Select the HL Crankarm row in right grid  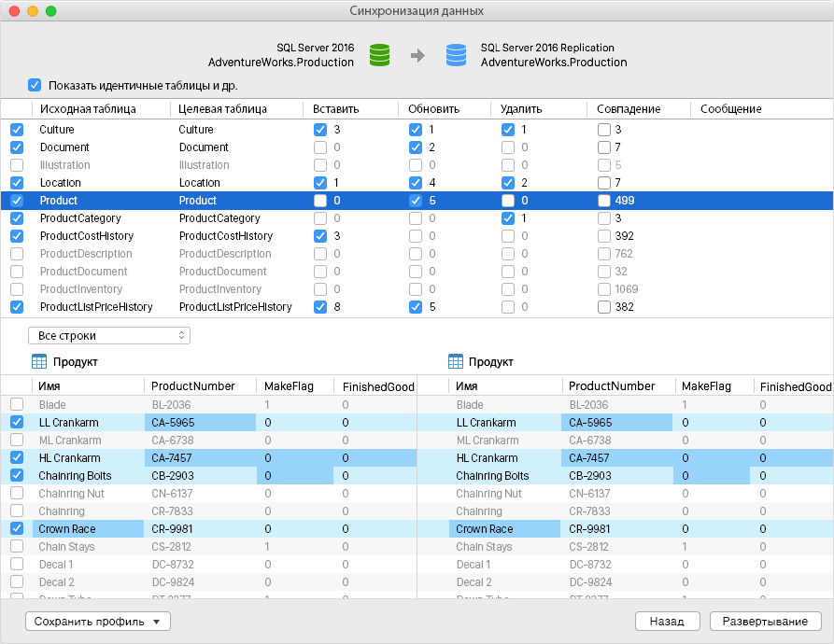click(626, 458)
